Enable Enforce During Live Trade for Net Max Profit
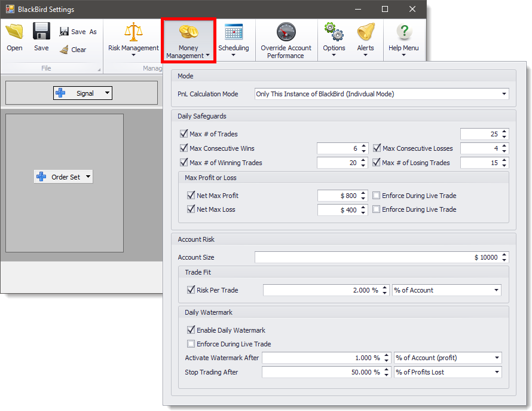The height and width of the screenshot is (411, 532). tap(376, 195)
